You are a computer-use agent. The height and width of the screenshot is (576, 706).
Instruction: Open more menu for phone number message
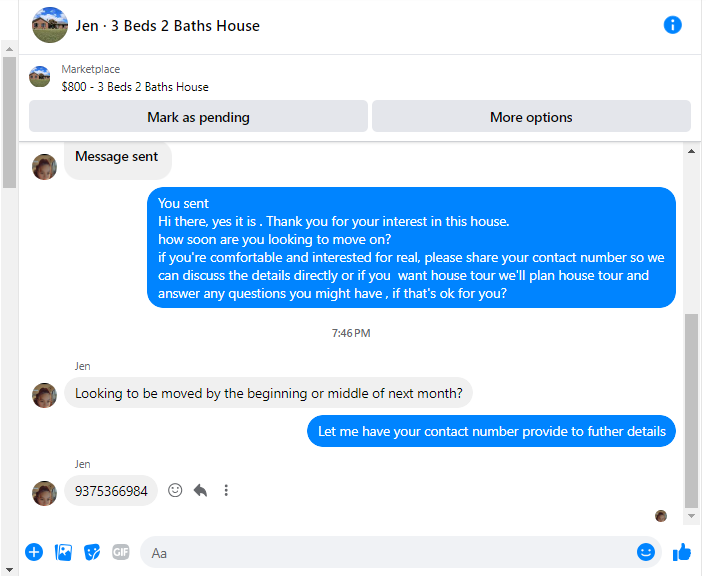point(226,490)
